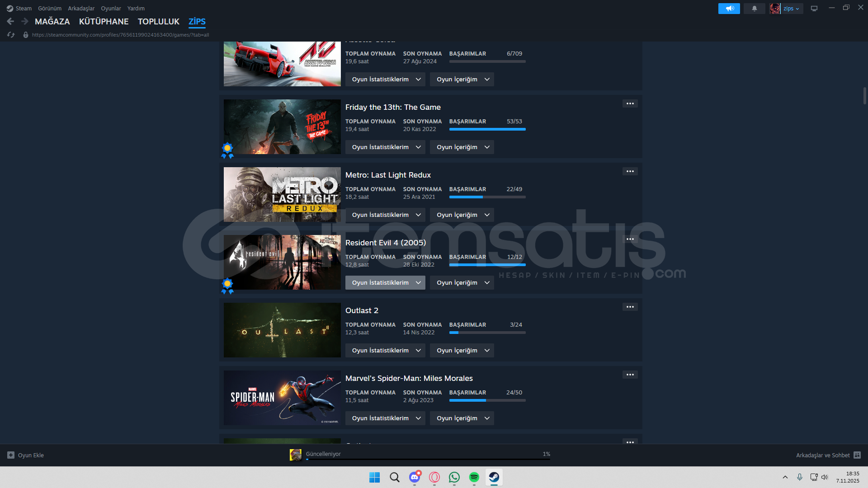The image size is (868, 488).
Task: Click the announcements megaphone icon
Action: [729, 9]
